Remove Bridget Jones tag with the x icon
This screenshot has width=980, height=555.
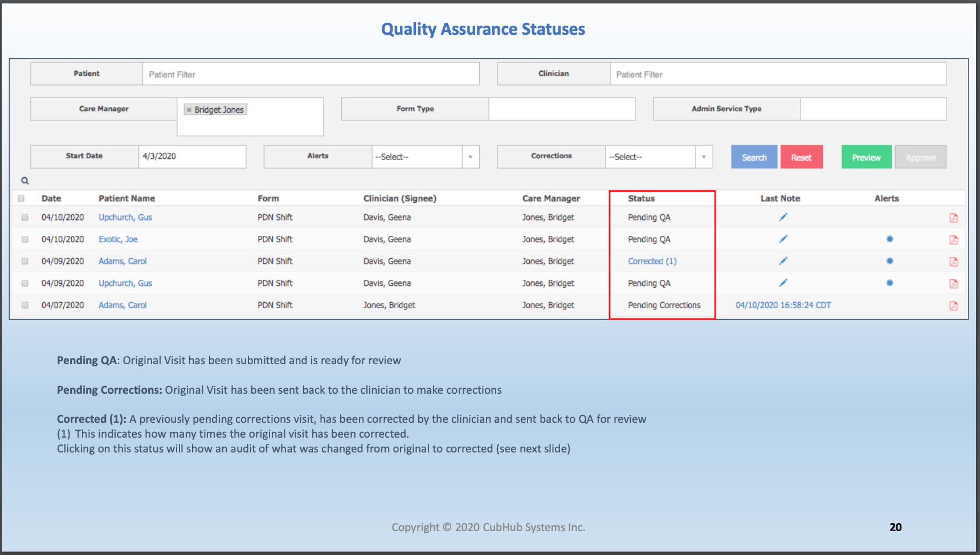click(189, 110)
